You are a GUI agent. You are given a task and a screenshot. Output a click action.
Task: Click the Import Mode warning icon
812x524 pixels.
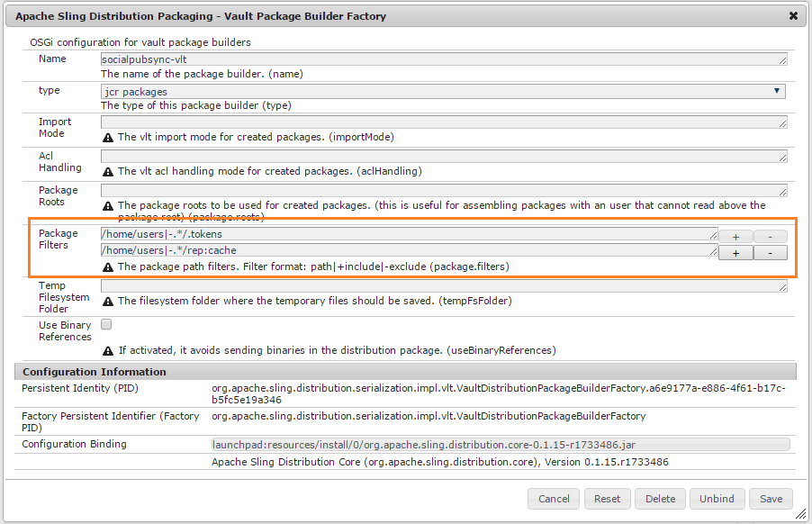click(108, 138)
